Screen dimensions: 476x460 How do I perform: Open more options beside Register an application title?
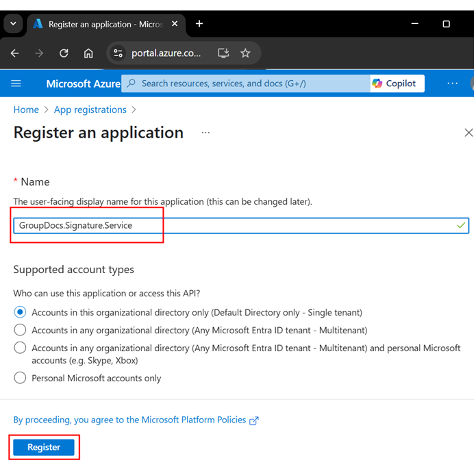(205, 133)
